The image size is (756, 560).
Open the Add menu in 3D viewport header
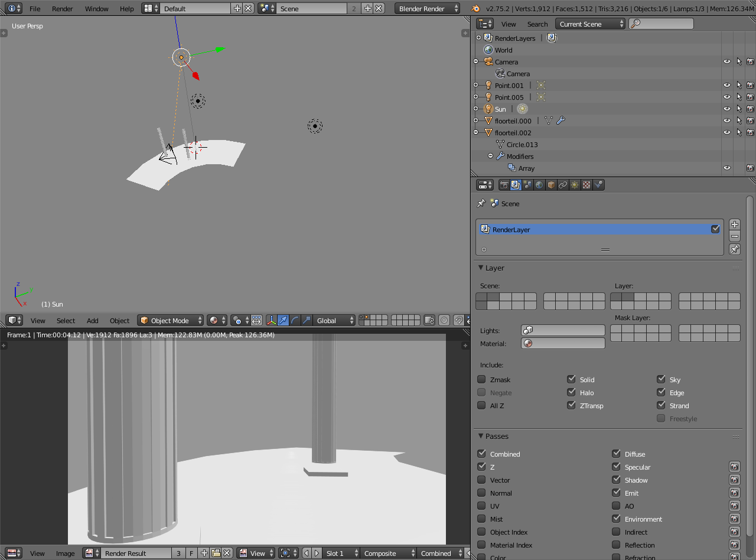point(93,320)
